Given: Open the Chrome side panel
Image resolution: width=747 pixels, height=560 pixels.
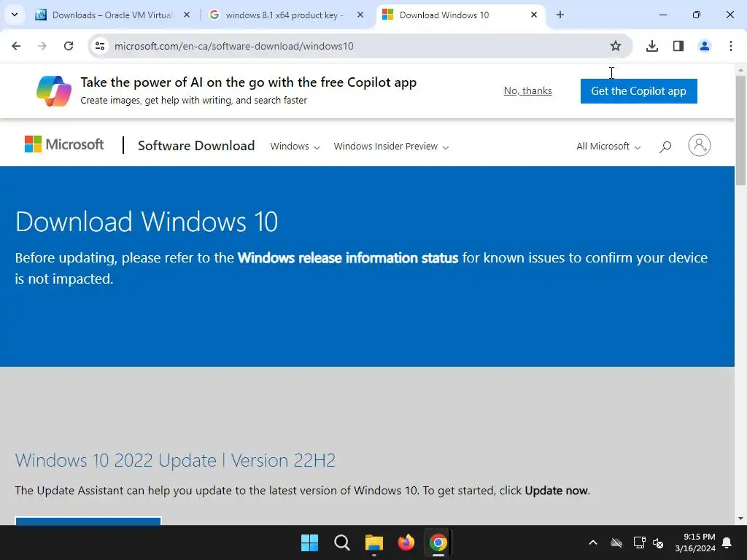Looking at the screenshot, I should tap(678, 46).
